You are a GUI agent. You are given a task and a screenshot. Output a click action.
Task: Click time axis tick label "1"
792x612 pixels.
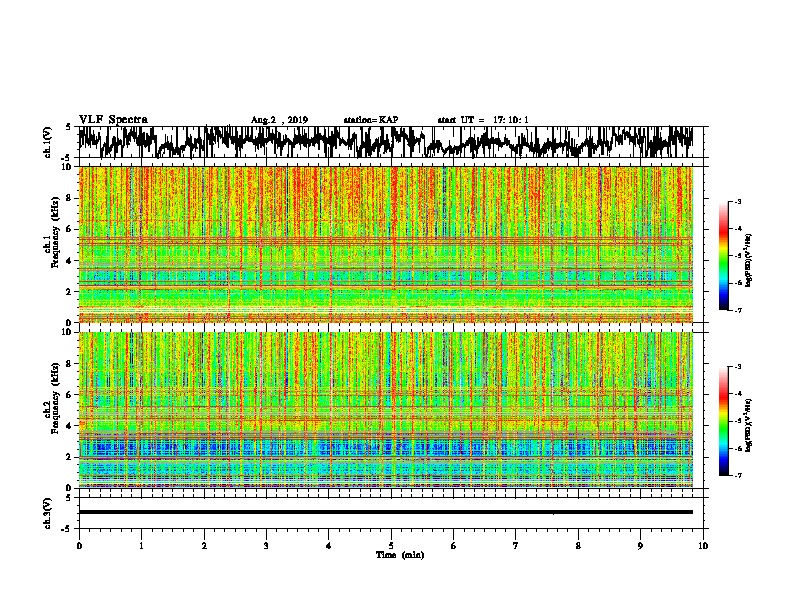(141, 546)
